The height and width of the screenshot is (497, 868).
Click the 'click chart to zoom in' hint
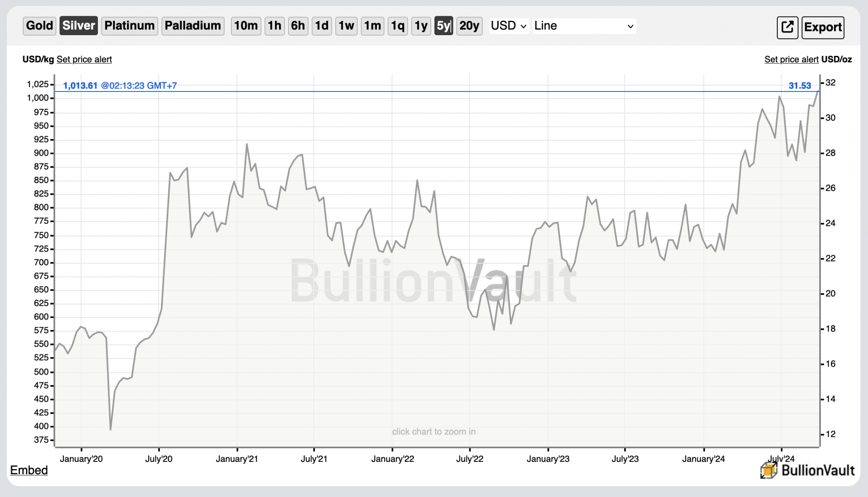pyautogui.click(x=434, y=432)
